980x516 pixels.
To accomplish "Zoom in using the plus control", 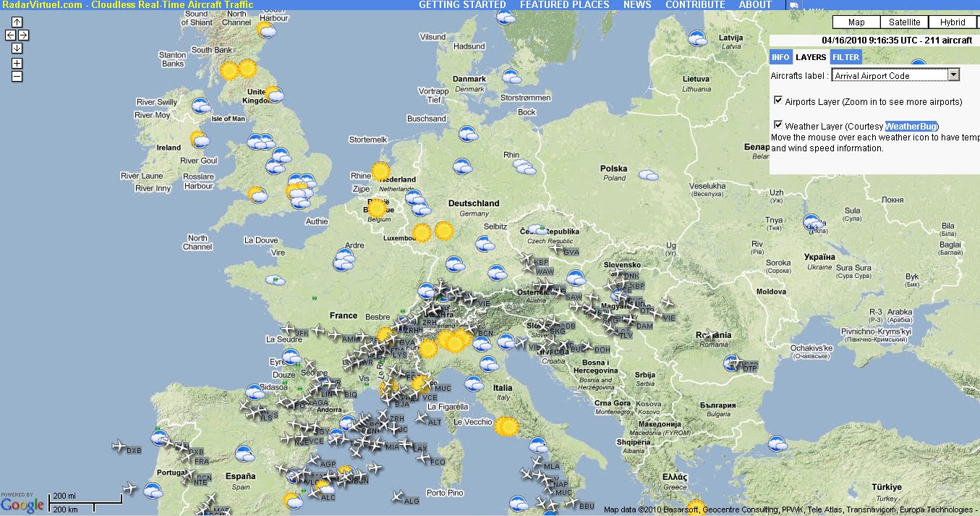I will pyautogui.click(x=15, y=63).
